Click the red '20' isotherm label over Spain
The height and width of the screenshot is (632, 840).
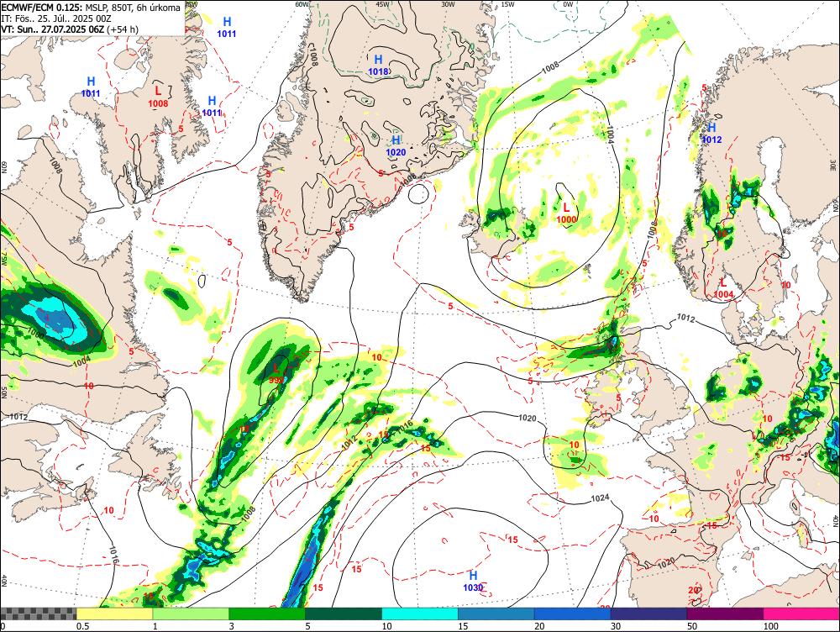coord(694,590)
